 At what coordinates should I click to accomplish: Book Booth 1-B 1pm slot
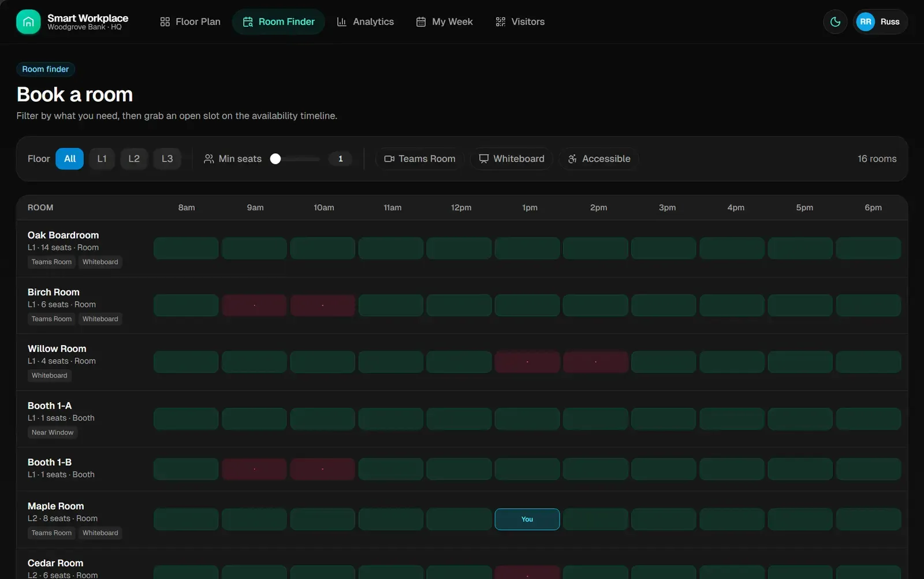(x=527, y=469)
